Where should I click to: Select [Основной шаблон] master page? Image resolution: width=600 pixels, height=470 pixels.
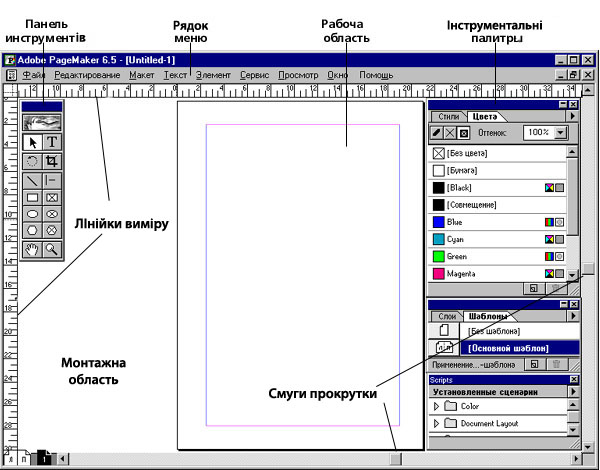pos(504,348)
